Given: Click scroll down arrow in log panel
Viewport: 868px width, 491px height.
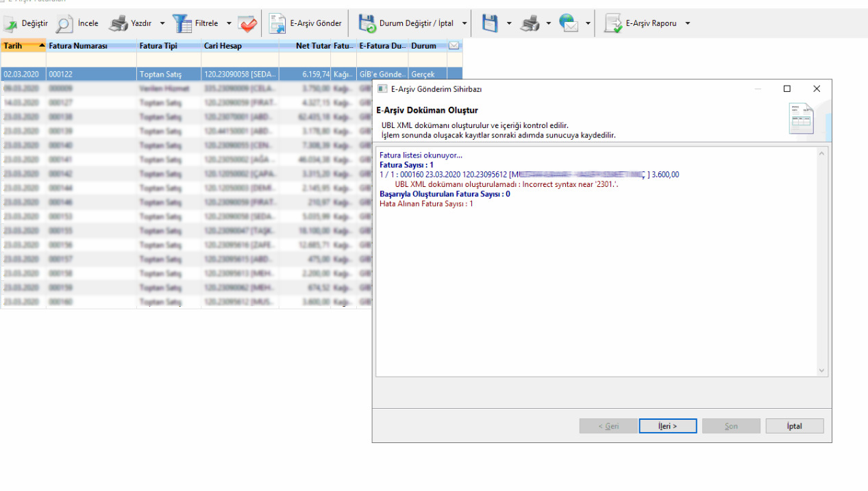Looking at the screenshot, I should [822, 370].
